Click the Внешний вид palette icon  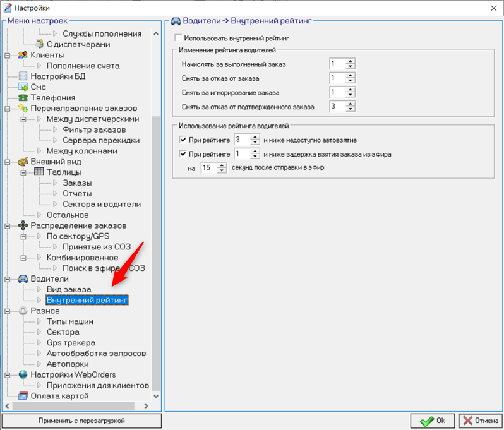(23, 162)
